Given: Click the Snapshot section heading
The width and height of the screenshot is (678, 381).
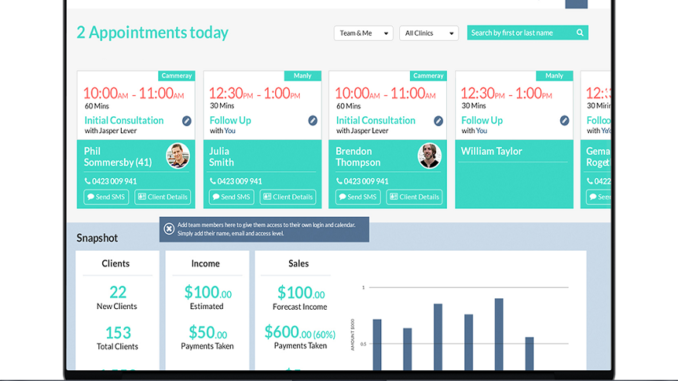Looking at the screenshot, I should tap(97, 238).
